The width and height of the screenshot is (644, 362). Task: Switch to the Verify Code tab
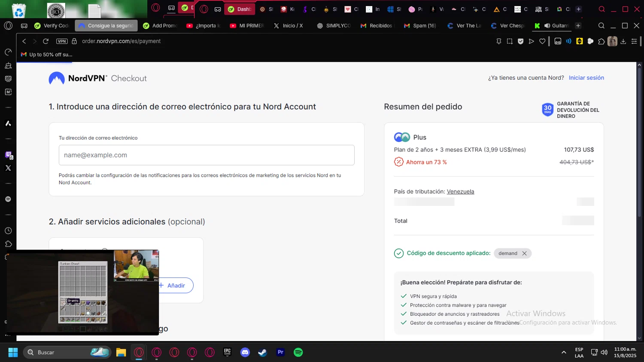(52, 26)
